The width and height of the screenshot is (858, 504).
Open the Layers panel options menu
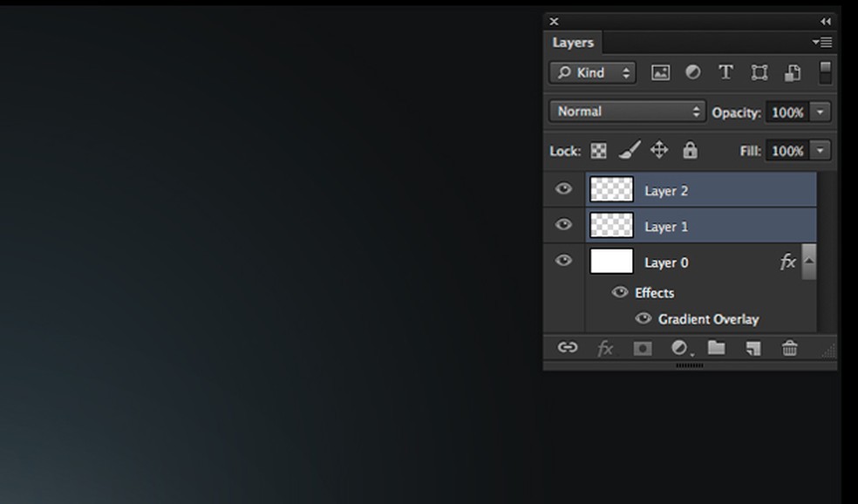tap(822, 42)
